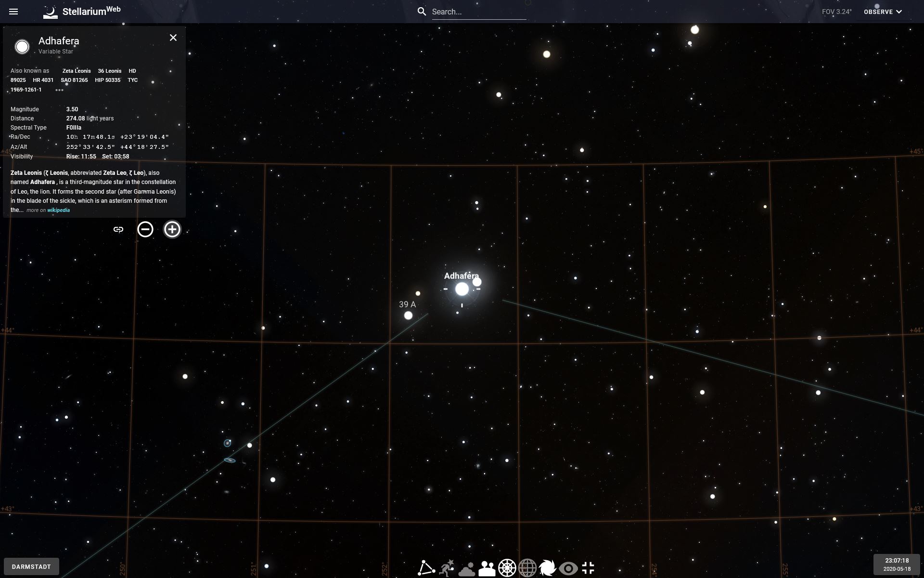Open date and time picker
Image resolution: width=924 pixels, height=578 pixels.
pos(897,565)
